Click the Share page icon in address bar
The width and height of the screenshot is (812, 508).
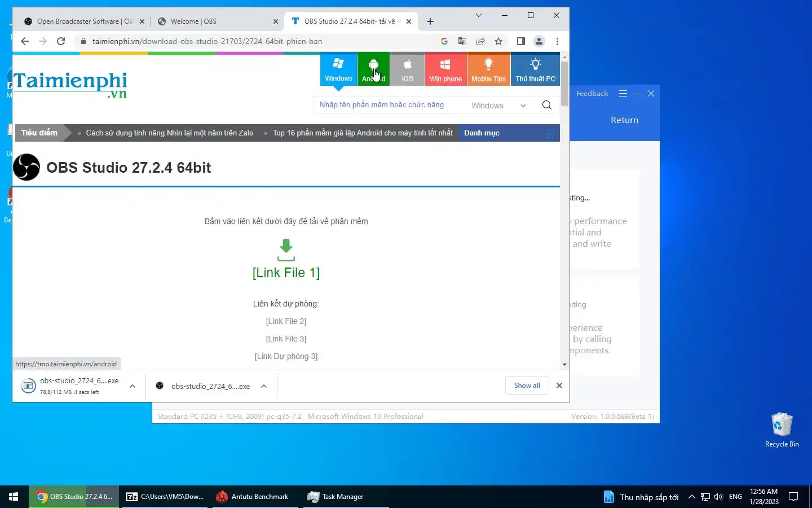coord(480,41)
